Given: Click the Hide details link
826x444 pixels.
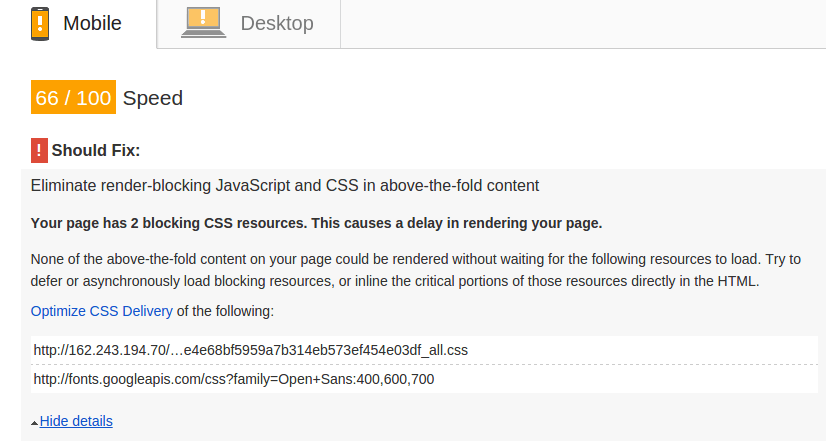Looking at the screenshot, I should (76, 421).
